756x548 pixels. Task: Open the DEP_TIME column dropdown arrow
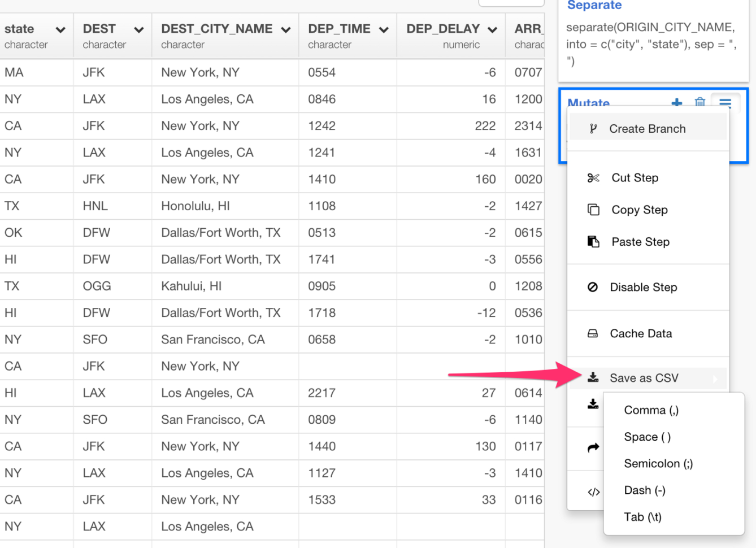384,30
